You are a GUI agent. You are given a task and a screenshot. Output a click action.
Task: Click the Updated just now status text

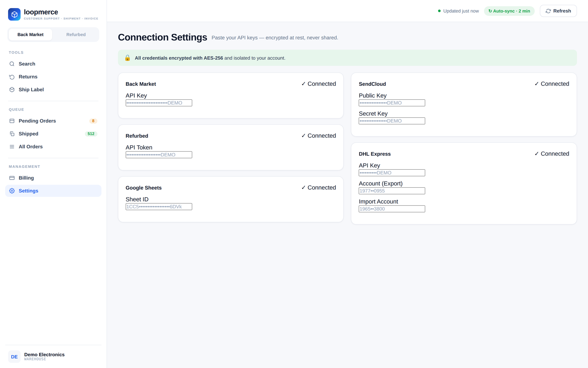tap(461, 11)
